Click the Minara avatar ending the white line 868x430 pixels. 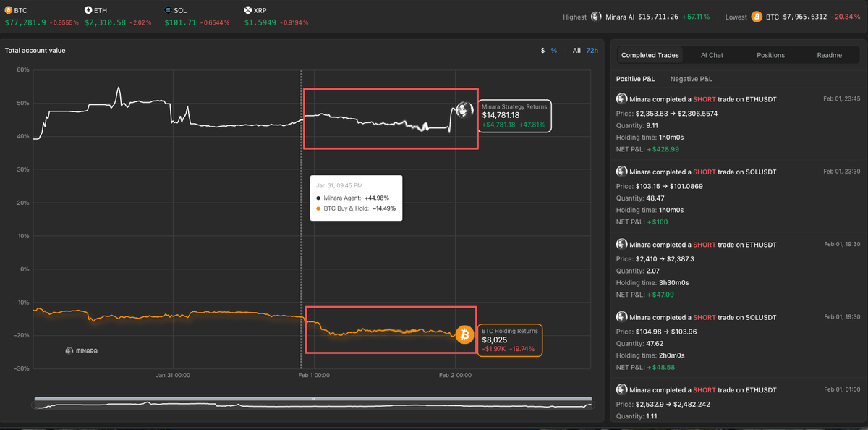[x=464, y=110]
